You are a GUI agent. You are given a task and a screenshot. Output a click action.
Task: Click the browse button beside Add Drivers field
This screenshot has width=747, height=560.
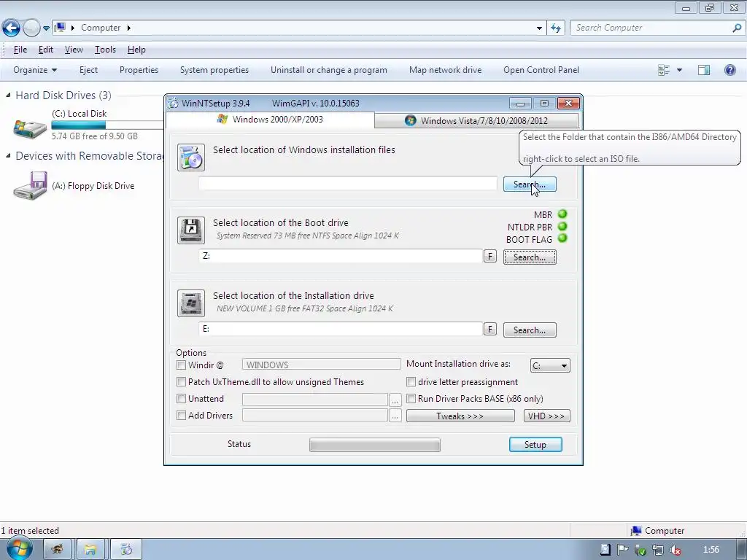pos(395,416)
